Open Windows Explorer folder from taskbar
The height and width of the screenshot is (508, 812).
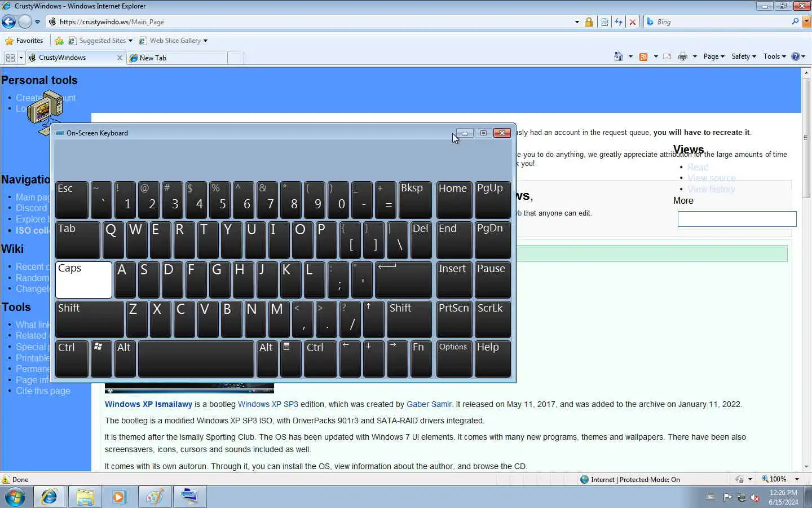coord(85,497)
